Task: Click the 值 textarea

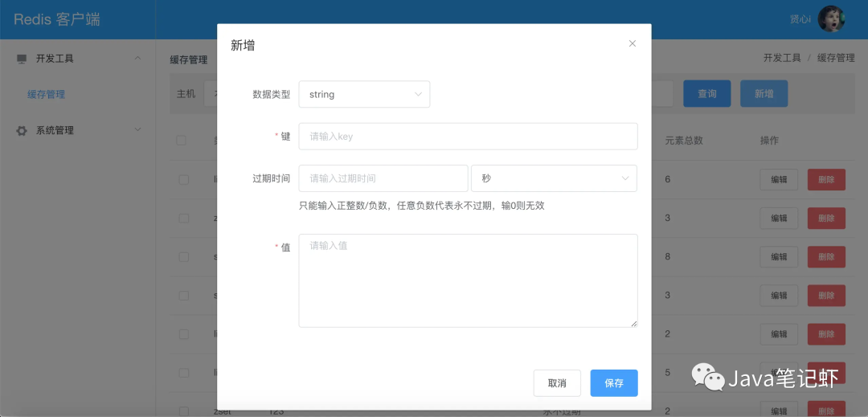Action: (468, 280)
